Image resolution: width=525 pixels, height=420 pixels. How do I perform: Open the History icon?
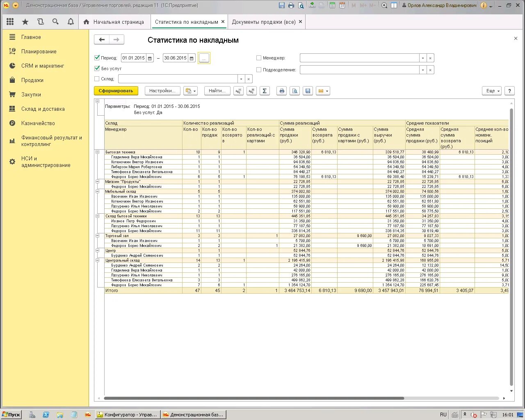[40, 22]
